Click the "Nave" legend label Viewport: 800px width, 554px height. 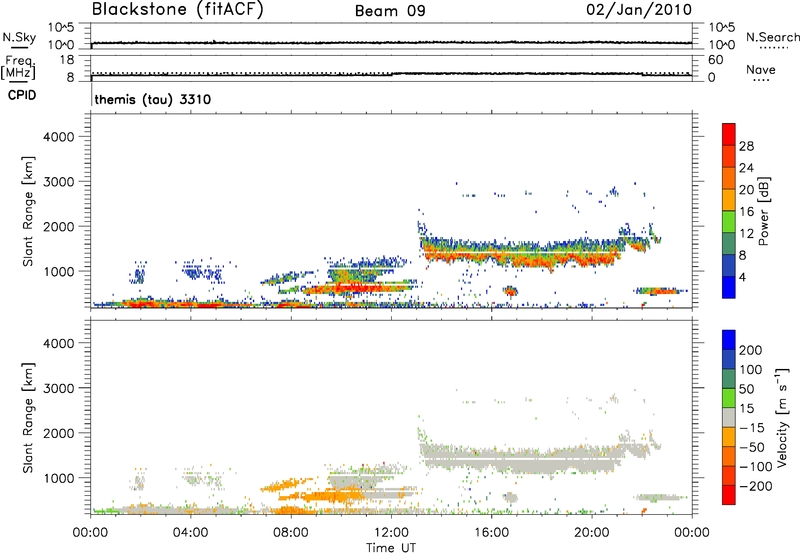pyautogui.click(x=761, y=70)
